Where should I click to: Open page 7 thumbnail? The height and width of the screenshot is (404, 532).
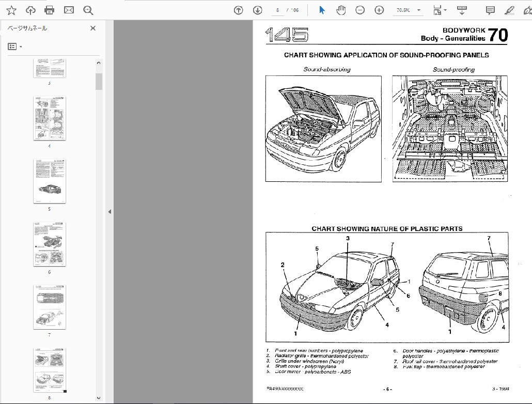[x=50, y=307]
